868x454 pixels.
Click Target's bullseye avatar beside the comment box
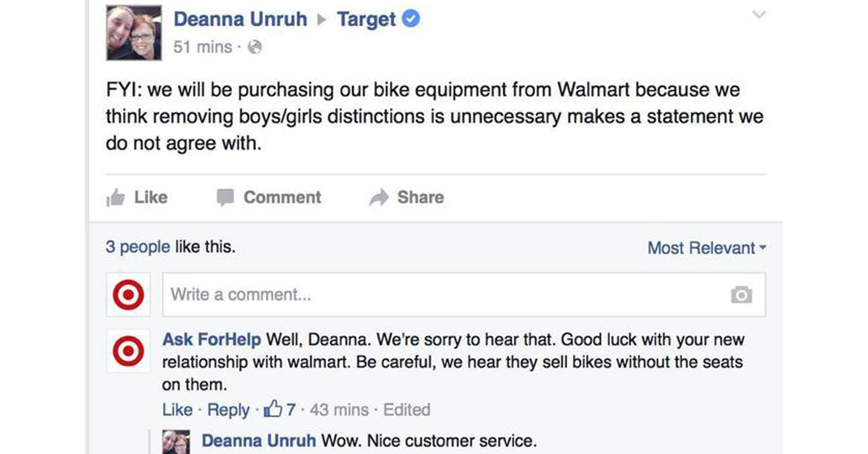pos(128,294)
